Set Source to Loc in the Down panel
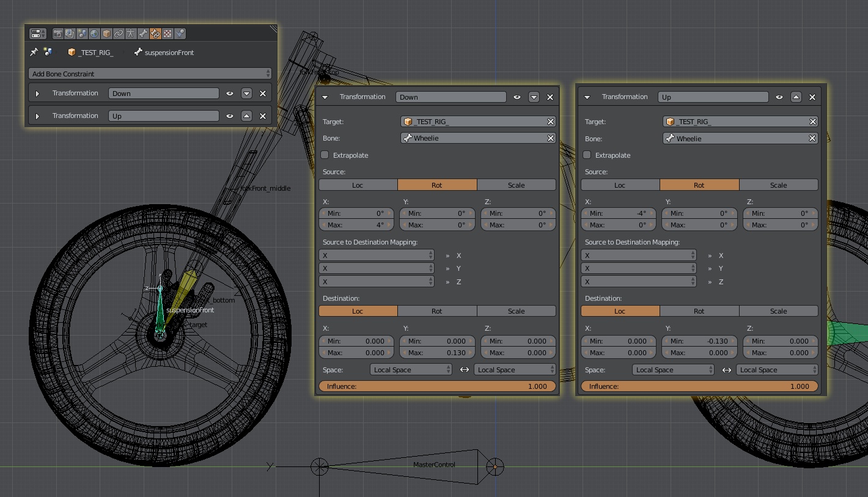Viewport: 868px width, 497px height. 358,185
